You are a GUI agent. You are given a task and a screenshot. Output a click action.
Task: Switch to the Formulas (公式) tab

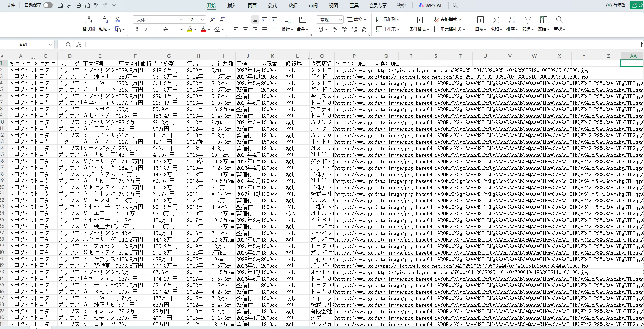coord(272,5)
